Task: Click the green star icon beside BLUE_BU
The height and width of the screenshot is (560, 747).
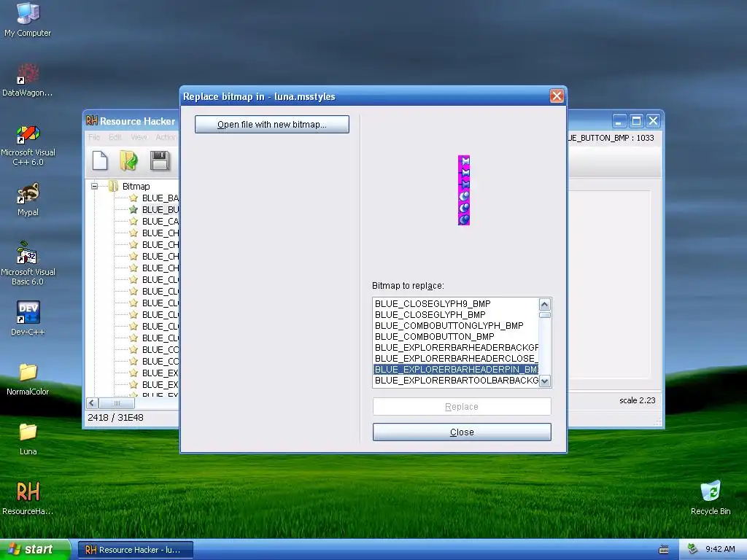Action: coord(133,209)
